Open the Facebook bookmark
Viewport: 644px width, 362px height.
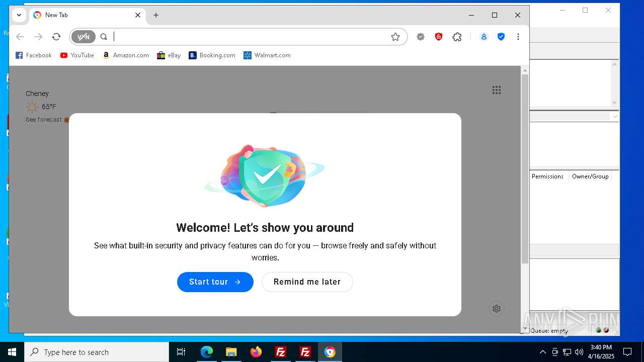coord(34,55)
